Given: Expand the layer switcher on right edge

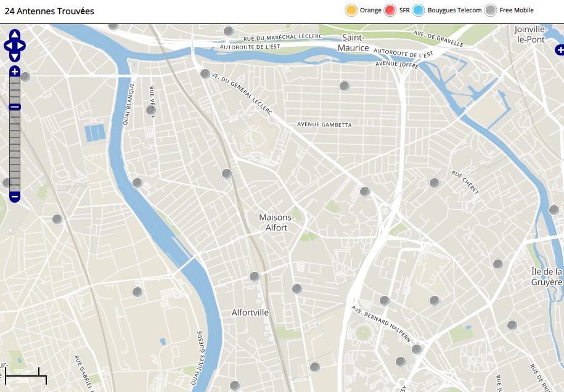Looking at the screenshot, I should [558, 50].
